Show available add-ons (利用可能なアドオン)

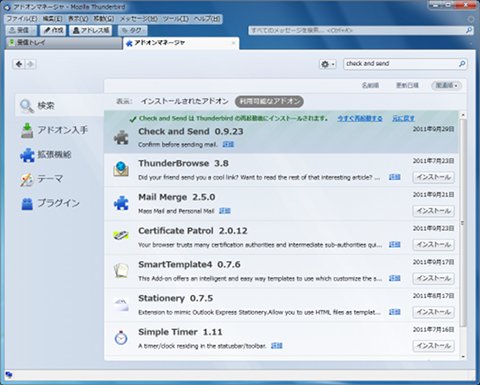pyautogui.click(x=269, y=101)
